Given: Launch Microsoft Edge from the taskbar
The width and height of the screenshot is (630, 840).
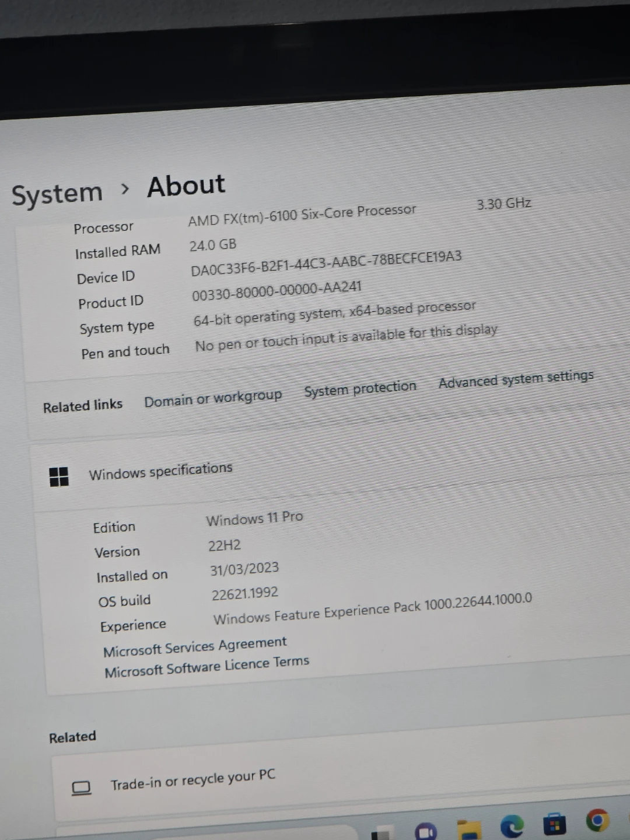Looking at the screenshot, I should click(x=512, y=827).
